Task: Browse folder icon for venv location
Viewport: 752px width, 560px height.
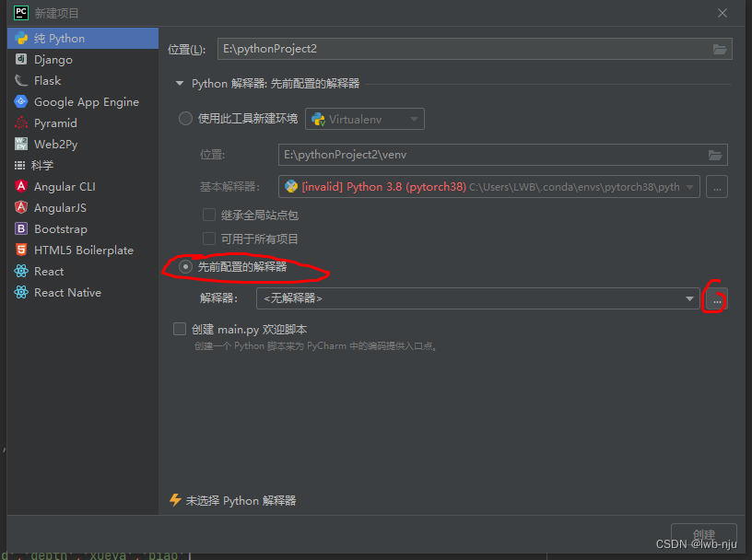Action: [715, 155]
